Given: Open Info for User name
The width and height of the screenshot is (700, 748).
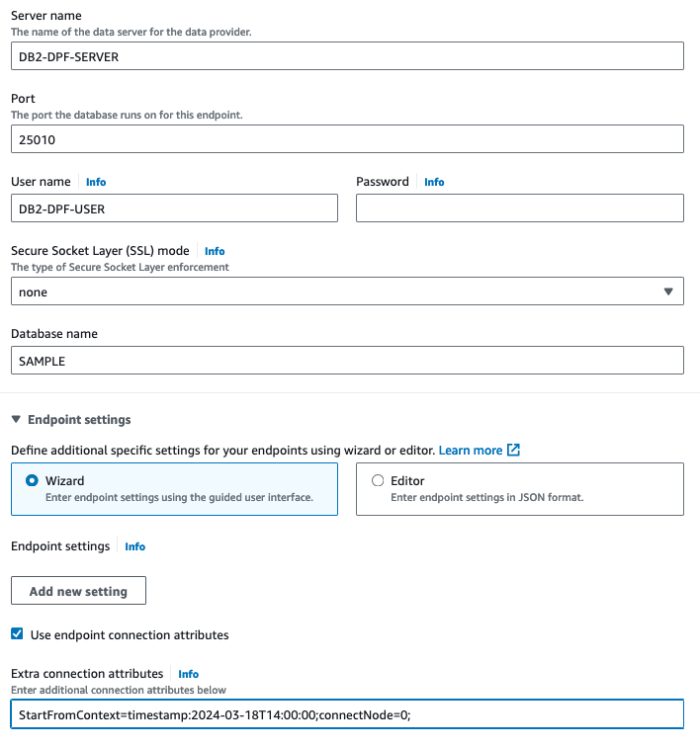Looking at the screenshot, I should tap(96, 182).
